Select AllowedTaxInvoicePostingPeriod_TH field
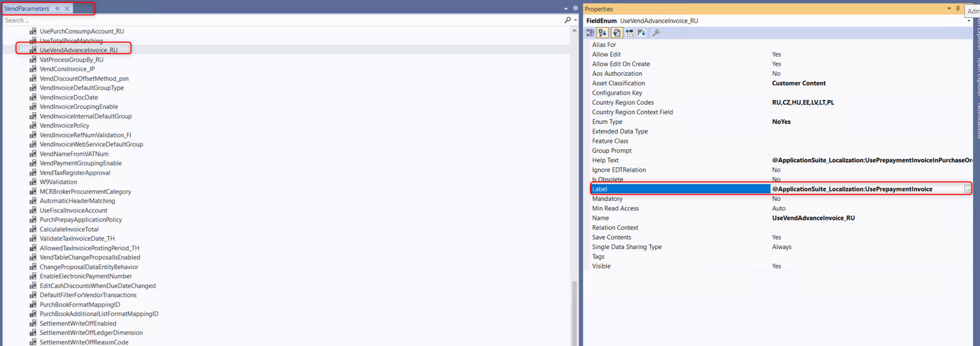Screen dimensions: 980x346 pos(89,248)
